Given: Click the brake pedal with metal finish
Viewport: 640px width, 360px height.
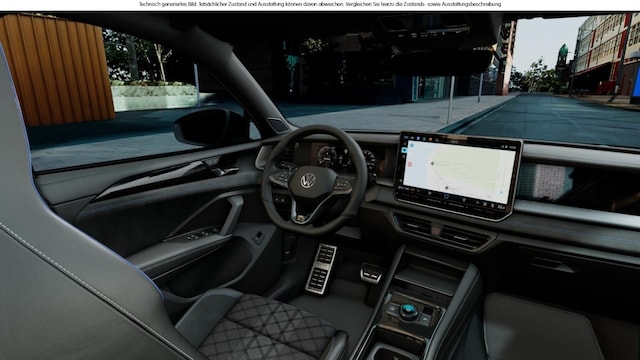Looking at the screenshot, I should click(x=371, y=272).
